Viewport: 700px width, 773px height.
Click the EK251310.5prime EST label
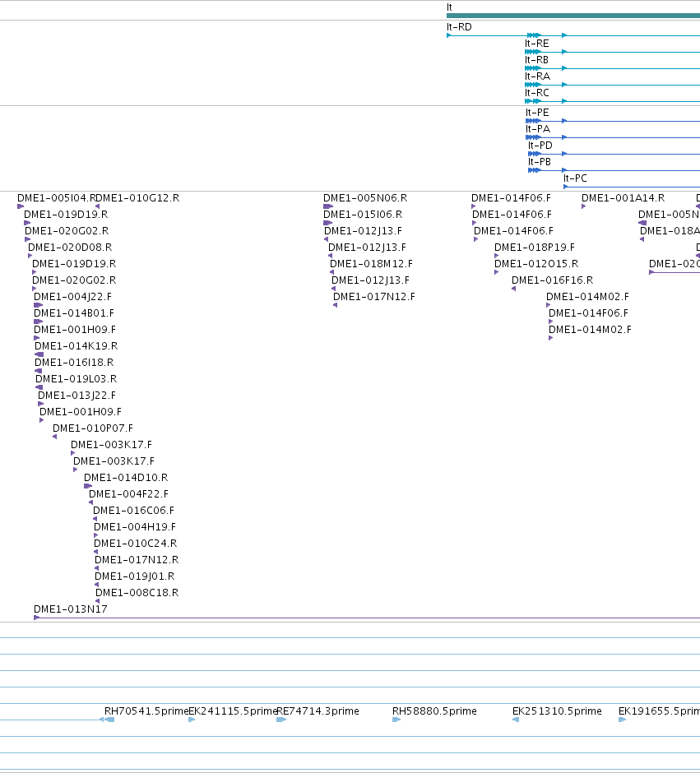(x=557, y=711)
